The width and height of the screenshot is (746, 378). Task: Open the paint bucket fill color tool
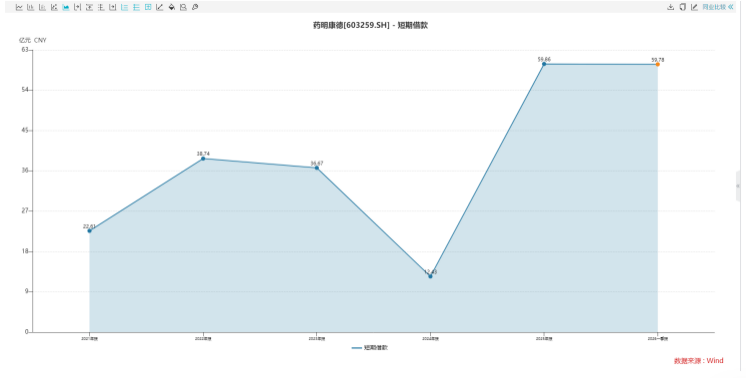(x=172, y=7)
